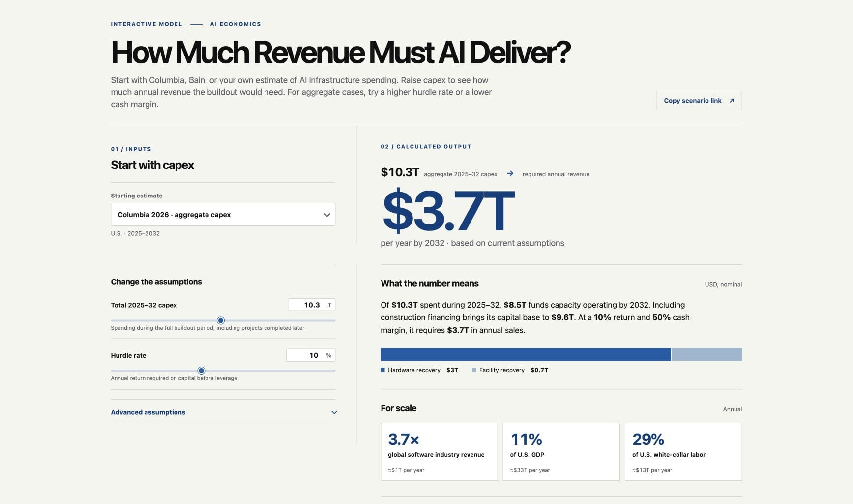Click the USD, nominal note

[x=723, y=285]
